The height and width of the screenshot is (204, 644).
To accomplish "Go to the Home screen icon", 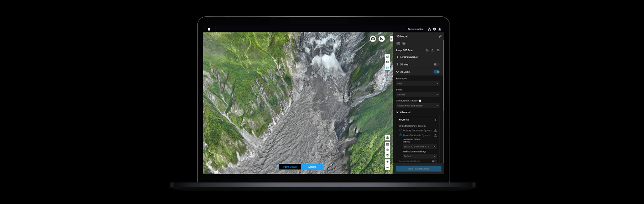I will click(209, 29).
